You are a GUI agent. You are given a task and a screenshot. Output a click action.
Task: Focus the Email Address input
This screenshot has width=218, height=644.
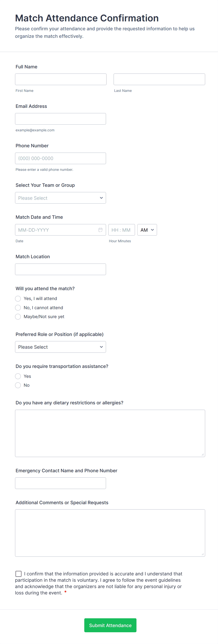point(60,119)
